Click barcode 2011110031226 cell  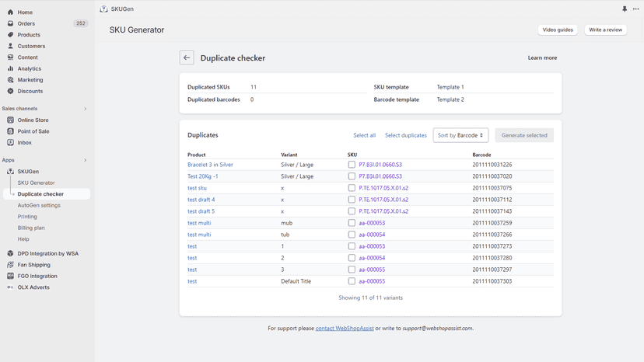pos(492,165)
